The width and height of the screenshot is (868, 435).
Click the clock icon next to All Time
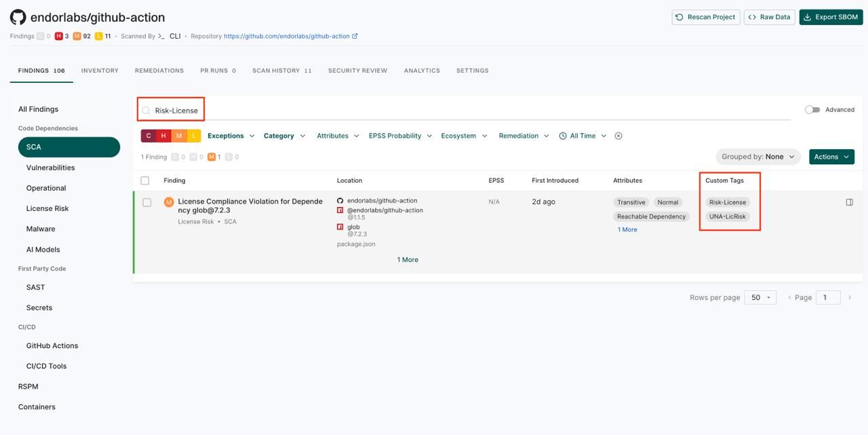pyautogui.click(x=561, y=135)
